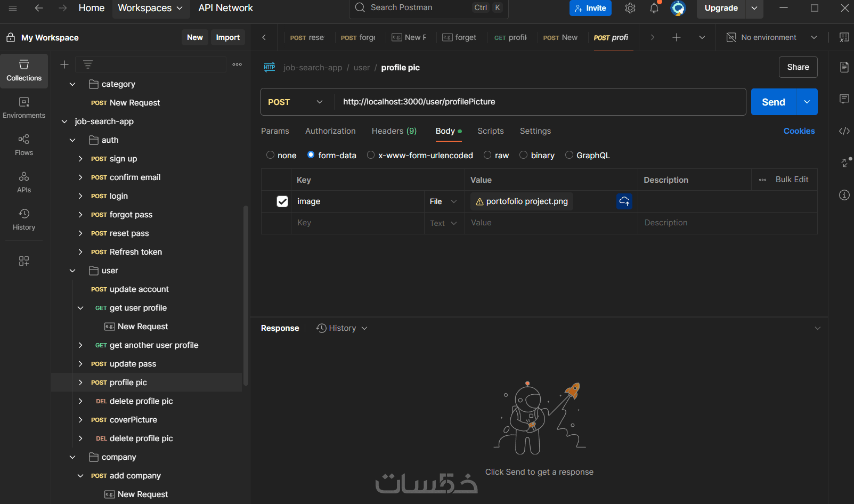This screenshot has width=854, height=504.
Task: Select the none body type
Action: pyautogui.click(x=271, y=155)
